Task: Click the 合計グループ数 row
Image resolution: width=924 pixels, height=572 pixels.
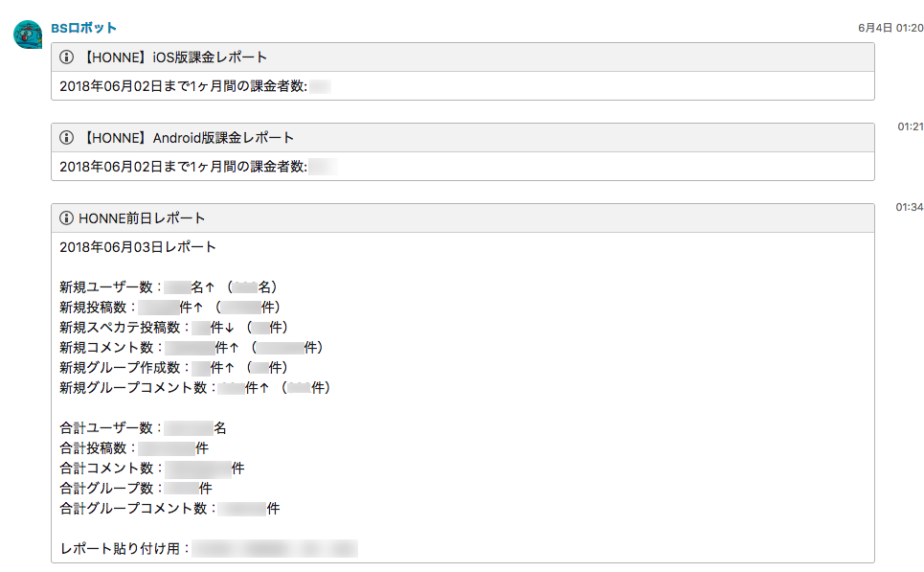Action: pyautogui.click(x=136, y=489)
